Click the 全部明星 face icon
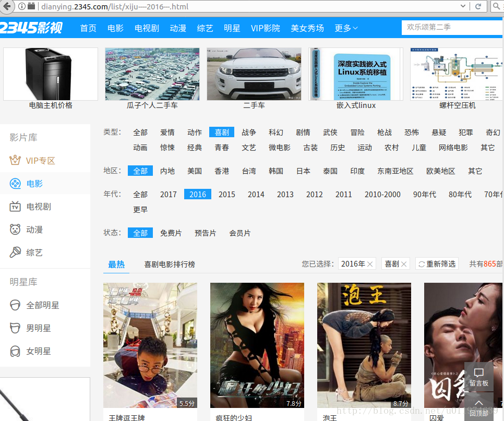Screen dimensions: 504x421 point(15,305)
